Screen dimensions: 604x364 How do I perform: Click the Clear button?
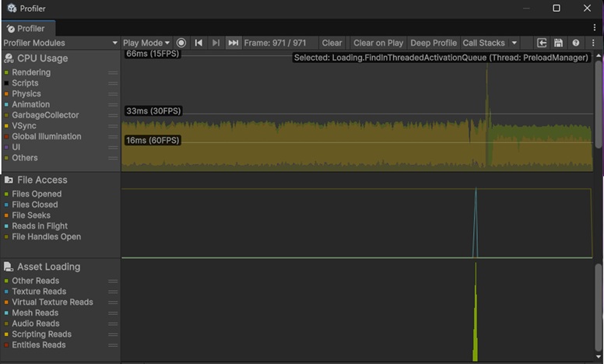click(332, 43)
